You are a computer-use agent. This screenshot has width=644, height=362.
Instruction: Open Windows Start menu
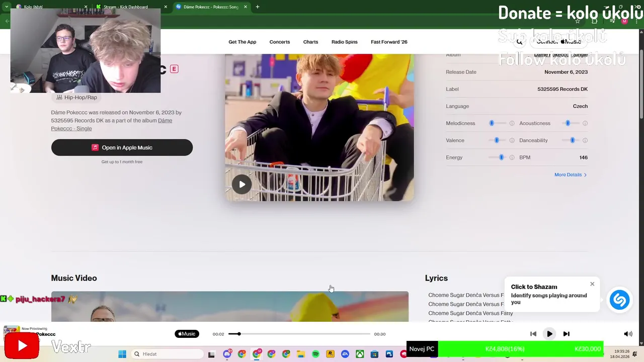click(122, 354)
